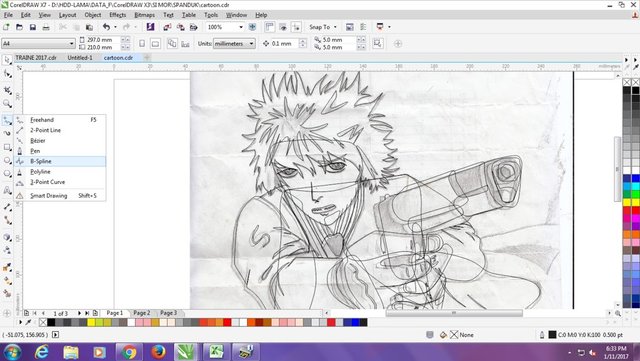The height and width of the screenshot is (361, 640).
Task: Switch to the Untitled-1 document tab
Action: 80,58
